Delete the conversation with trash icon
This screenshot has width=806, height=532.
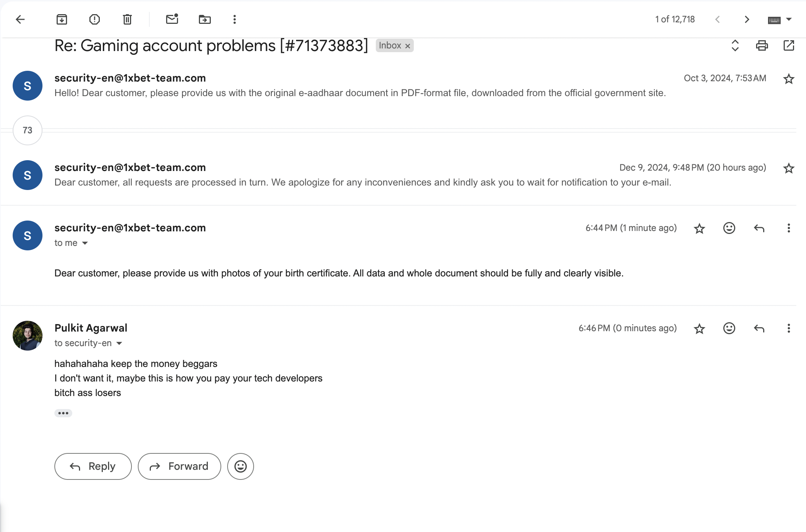pyautogui.click(x=127, y=19)
